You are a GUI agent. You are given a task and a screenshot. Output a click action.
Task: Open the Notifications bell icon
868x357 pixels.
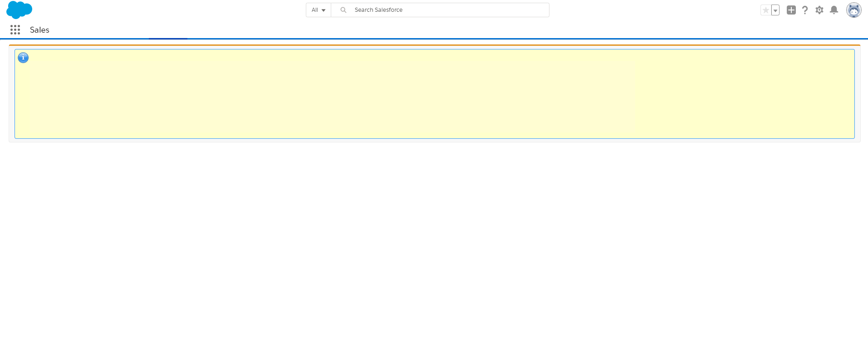pyautogui.click(x=834, y=10)
